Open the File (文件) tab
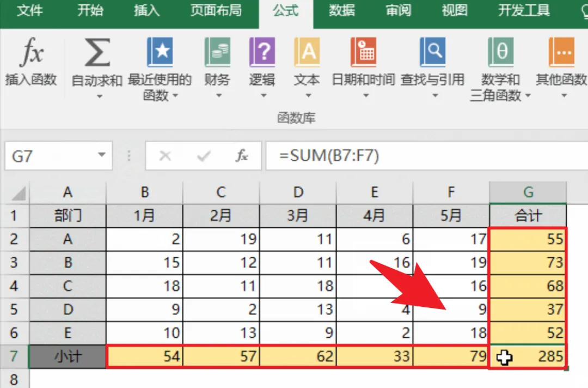 (x=30, y=10)
